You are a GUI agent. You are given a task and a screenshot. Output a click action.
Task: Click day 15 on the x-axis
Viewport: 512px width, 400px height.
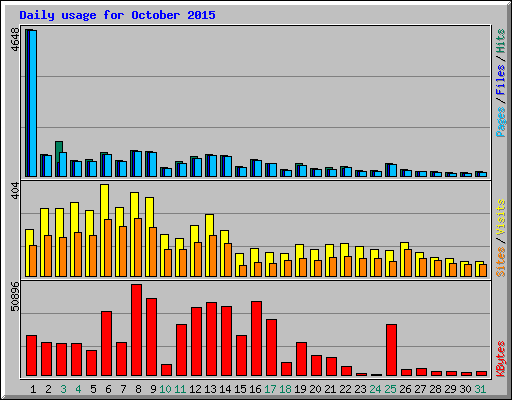point(240,389)
